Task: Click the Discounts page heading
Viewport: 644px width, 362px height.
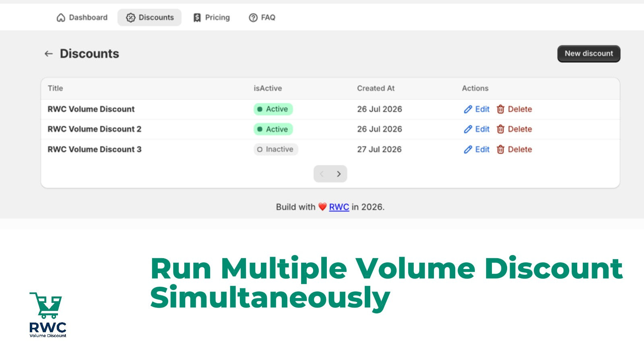Action: pyautogui.click(x=89, y=53)
